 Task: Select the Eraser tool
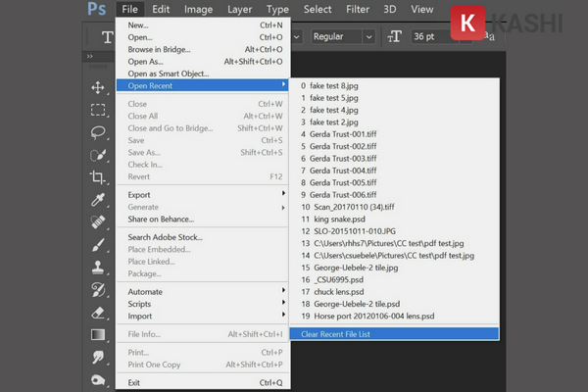click(x=98, y=312)
